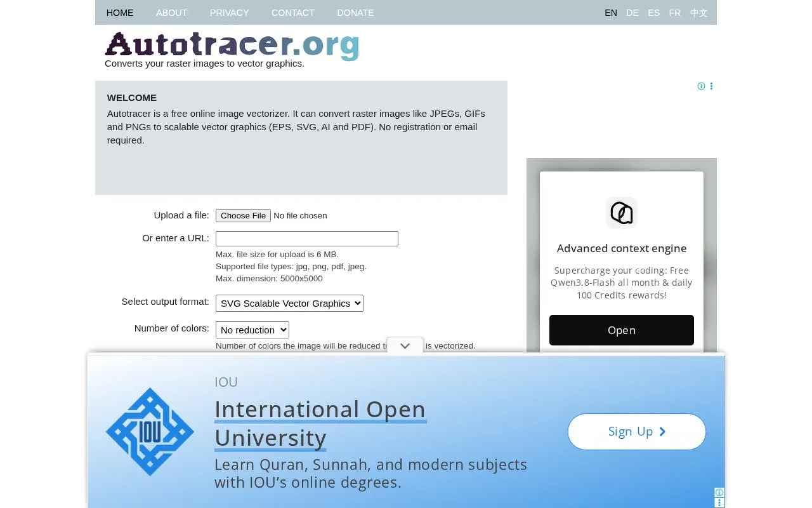Switch language to 中文

[699, 13]
